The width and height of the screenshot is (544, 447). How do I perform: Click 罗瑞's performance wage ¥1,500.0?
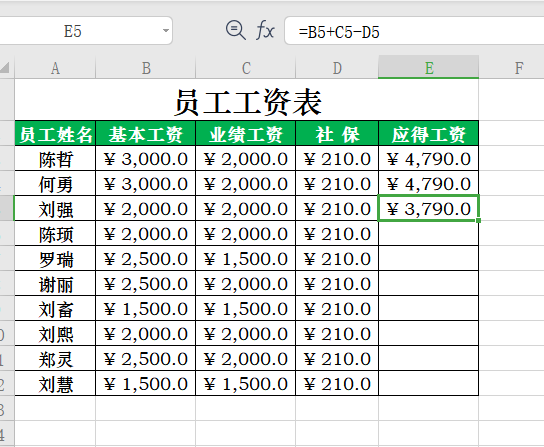(246, 258)
